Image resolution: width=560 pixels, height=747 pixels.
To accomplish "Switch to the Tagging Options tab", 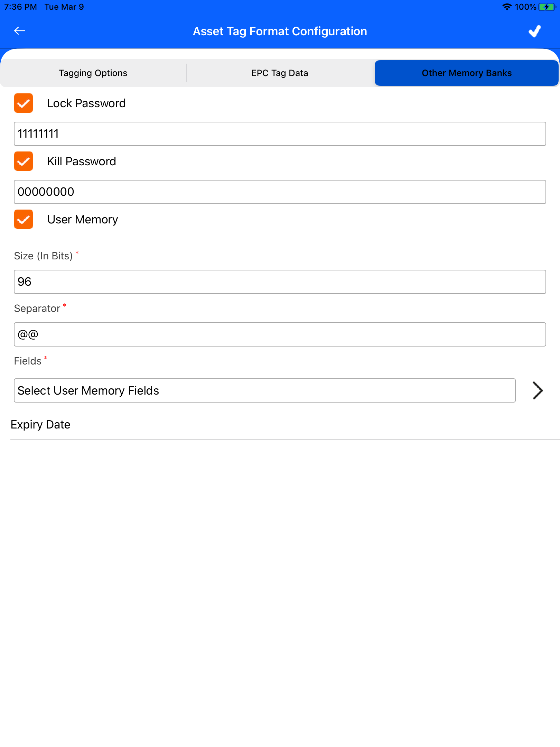I will (93, 73).
